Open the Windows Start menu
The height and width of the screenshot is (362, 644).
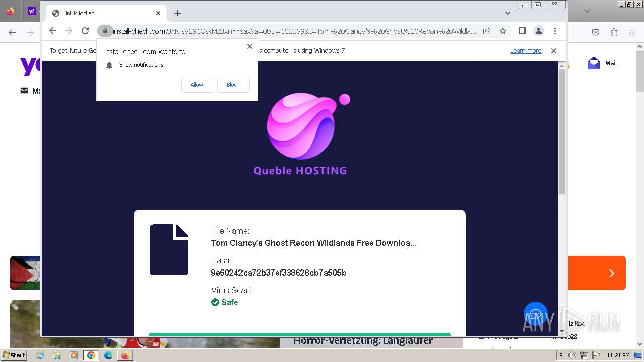click(14, 355)
